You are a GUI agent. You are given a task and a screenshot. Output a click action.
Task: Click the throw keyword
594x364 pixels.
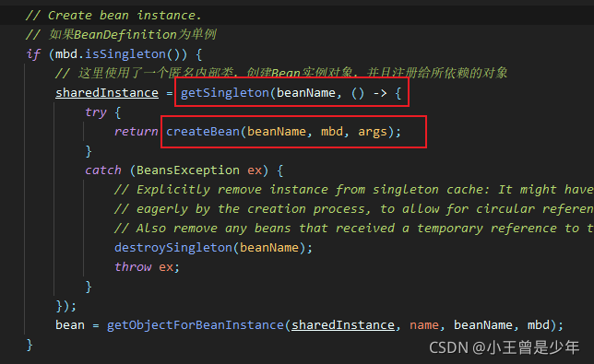coord(133,266)
